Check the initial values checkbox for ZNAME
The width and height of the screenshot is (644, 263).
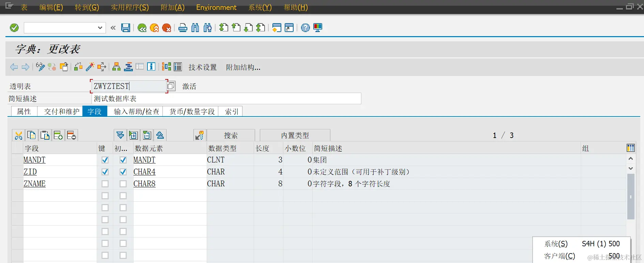[x=123, y=184]
